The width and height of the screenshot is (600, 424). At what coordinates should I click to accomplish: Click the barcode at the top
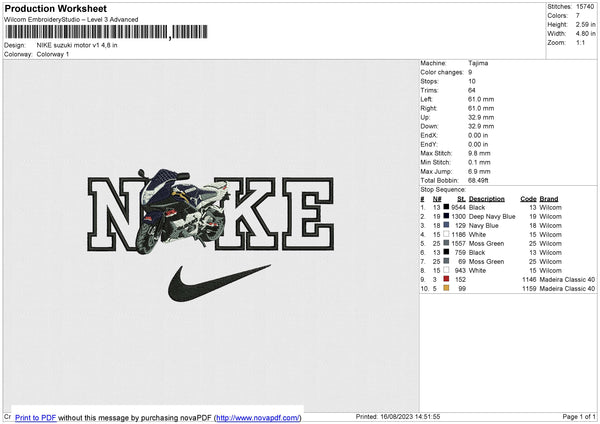(106, 32)
